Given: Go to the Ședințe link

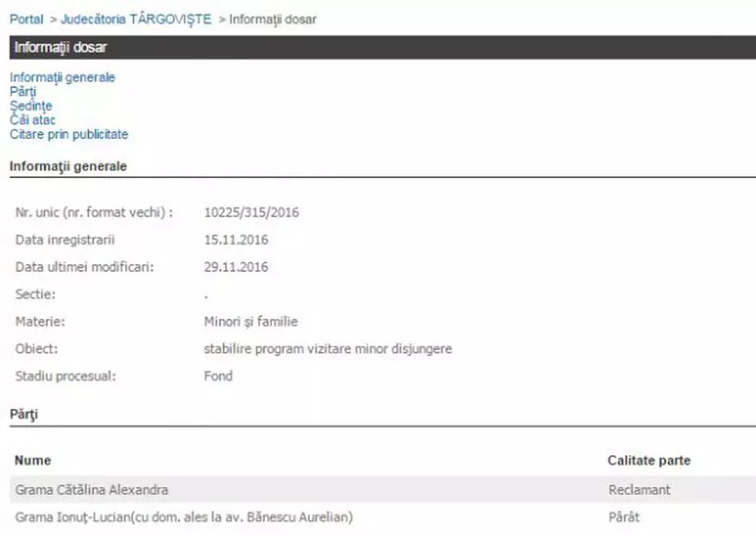Looking at the screenshot, I should click(31, 106).
